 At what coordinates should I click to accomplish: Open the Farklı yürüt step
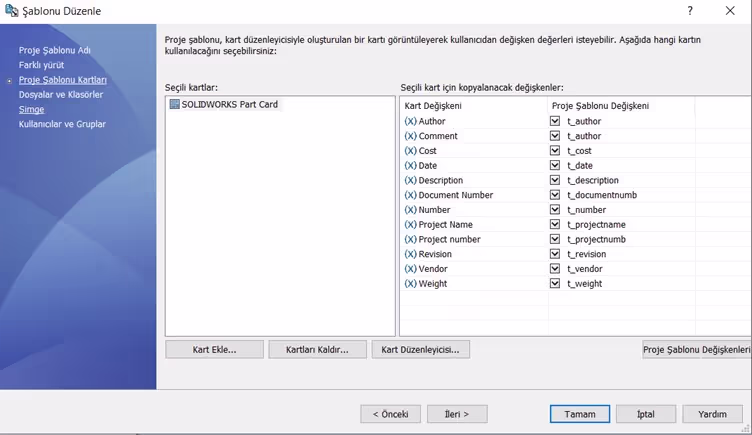(41, 65)
